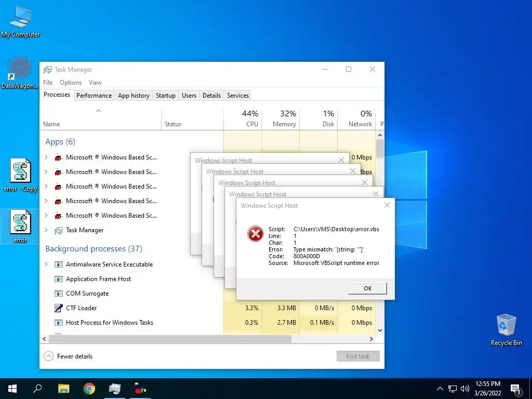Click the red error icon in dialog
532x399 pixels.
click(x=256, y=234)
